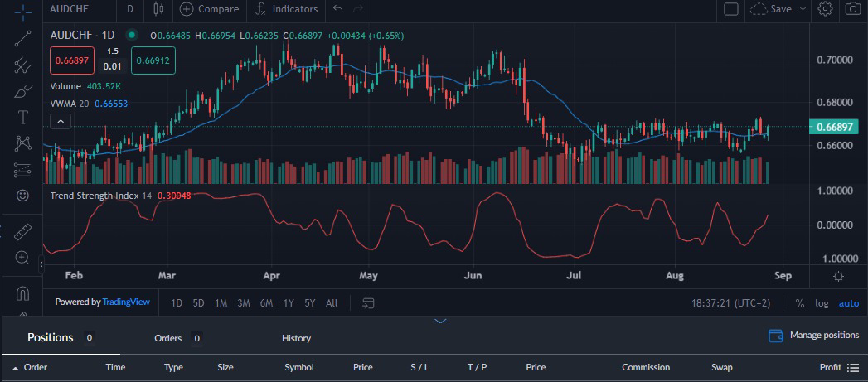Select the trend line drawing tool
Viewport: 868px width, 382px height.
pyautogui.click(x=22, y=37)
